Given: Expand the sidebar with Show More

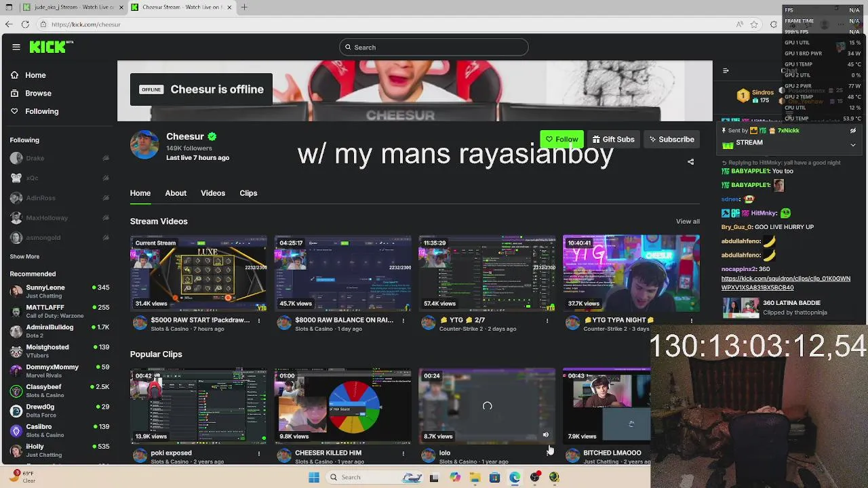Looking at the screenshot, I should pyautogui.click(x=24, y=257).
